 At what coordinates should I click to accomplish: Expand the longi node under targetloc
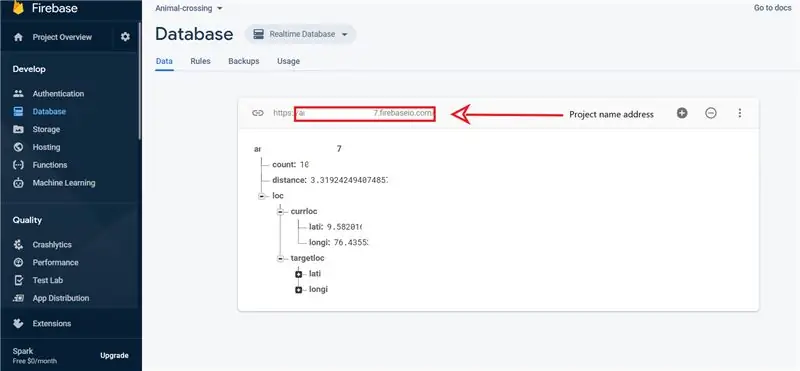tap(298, 290)
